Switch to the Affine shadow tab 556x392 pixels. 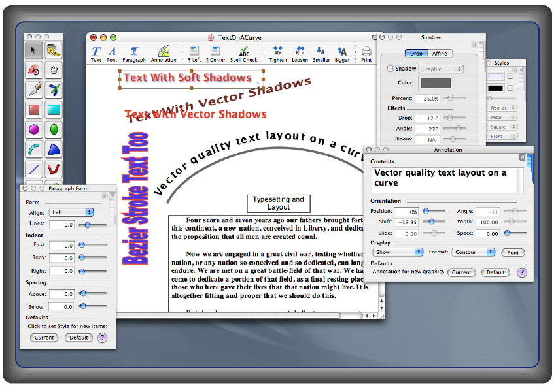[x=440, y=54]
